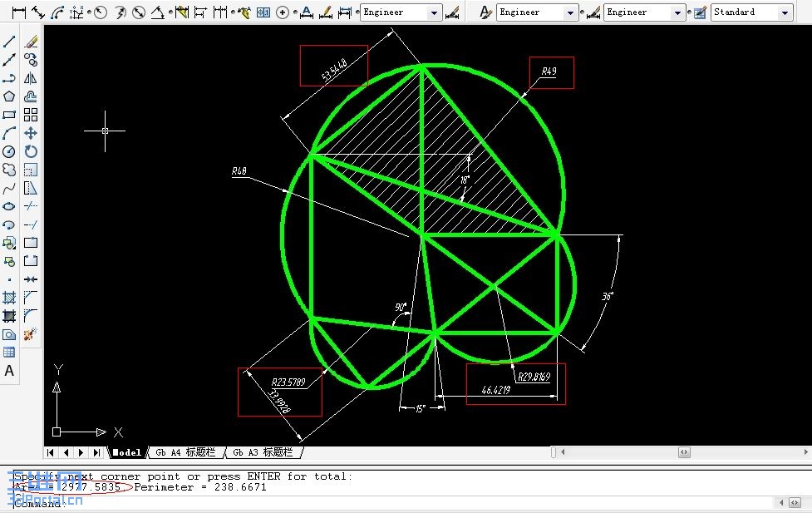Select the Revision Cloud tool
Screen dimensions: 812x513
[x=9, y=170]
